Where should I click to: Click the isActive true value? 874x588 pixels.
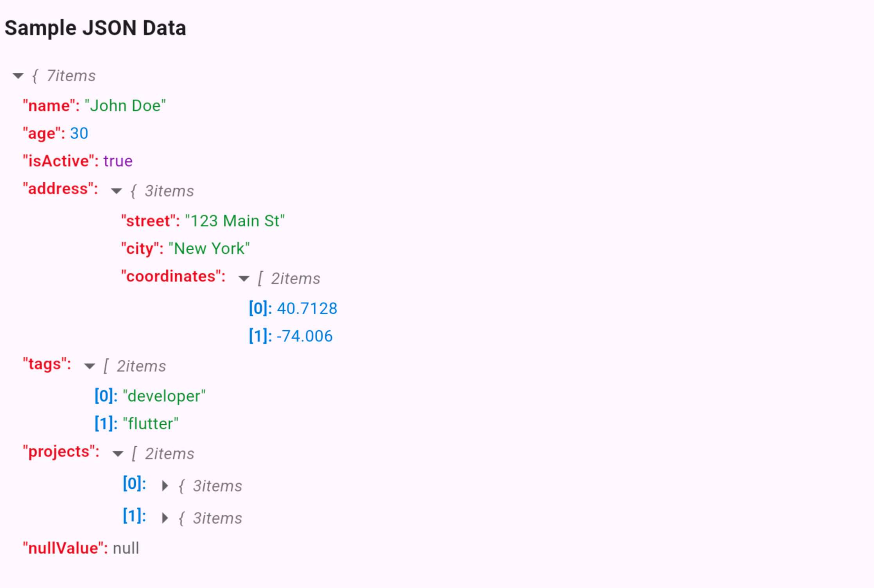coord(118,161)
